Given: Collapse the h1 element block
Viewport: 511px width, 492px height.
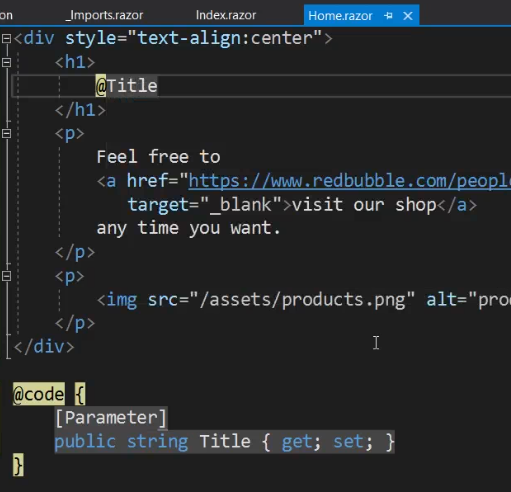Looking at the screenshot, I should [6, 62].
